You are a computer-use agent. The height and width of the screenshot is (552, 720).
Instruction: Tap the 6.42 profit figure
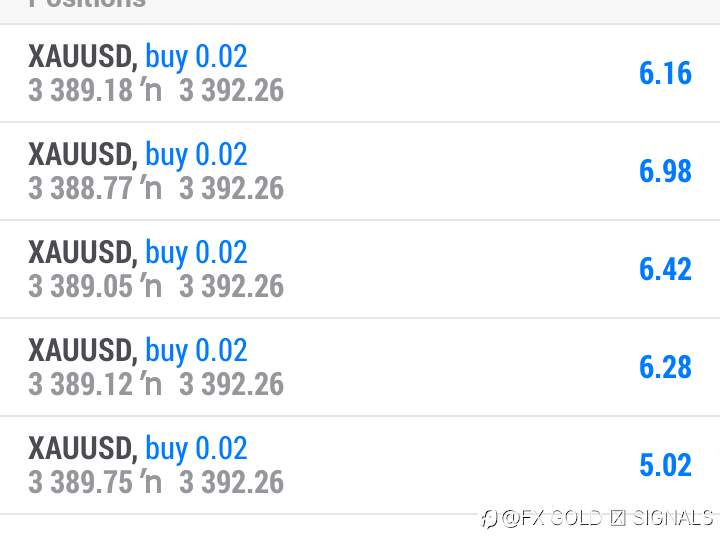click(665, 269)
